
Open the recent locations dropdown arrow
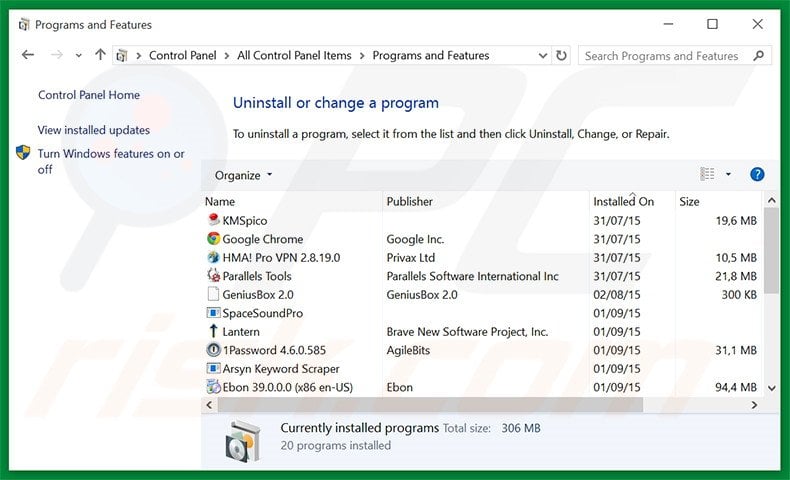pyautogui.click(x=79, y=56)
